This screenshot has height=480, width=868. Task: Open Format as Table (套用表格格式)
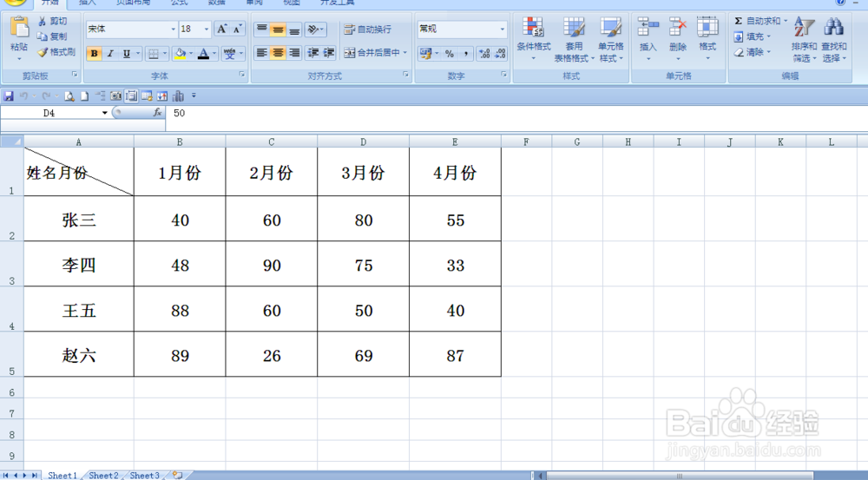[574, 39]
